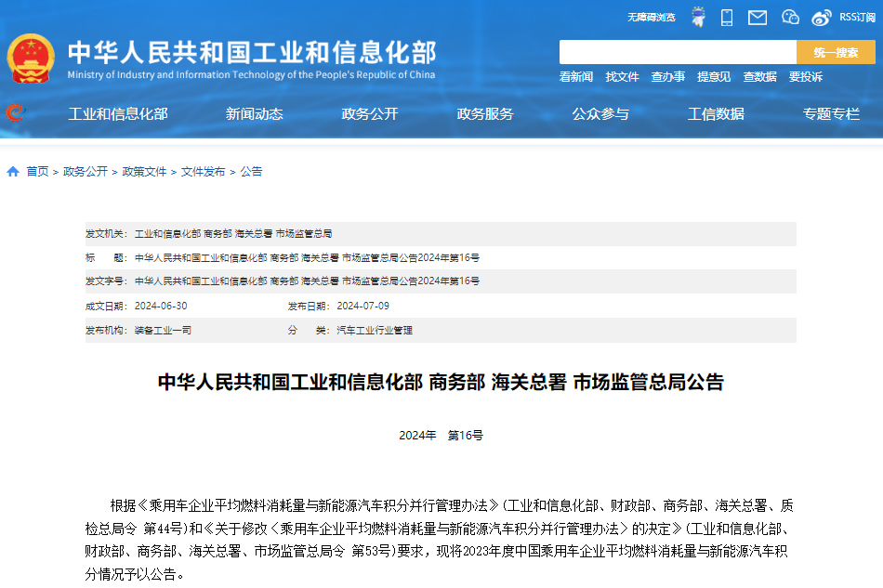Viewport: 883px width, 588px height.
Task: Click inside the search input box
Action: [679, 52]
